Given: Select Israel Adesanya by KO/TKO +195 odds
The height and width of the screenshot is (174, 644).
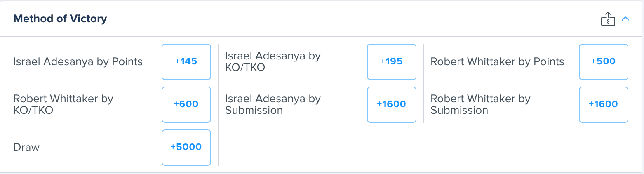Looking at the screenshot, I should [392, 62].
